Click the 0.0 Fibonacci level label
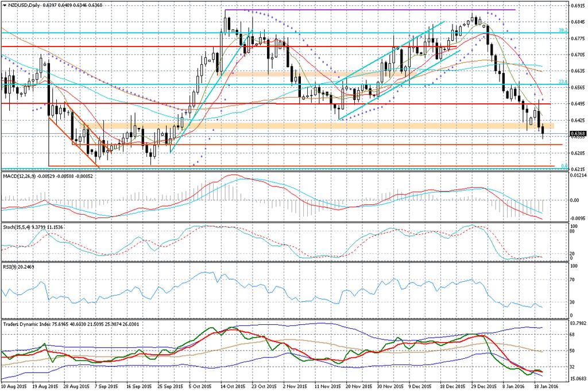The height and width of the screenshot is (392, 588). tap(564, 166)
